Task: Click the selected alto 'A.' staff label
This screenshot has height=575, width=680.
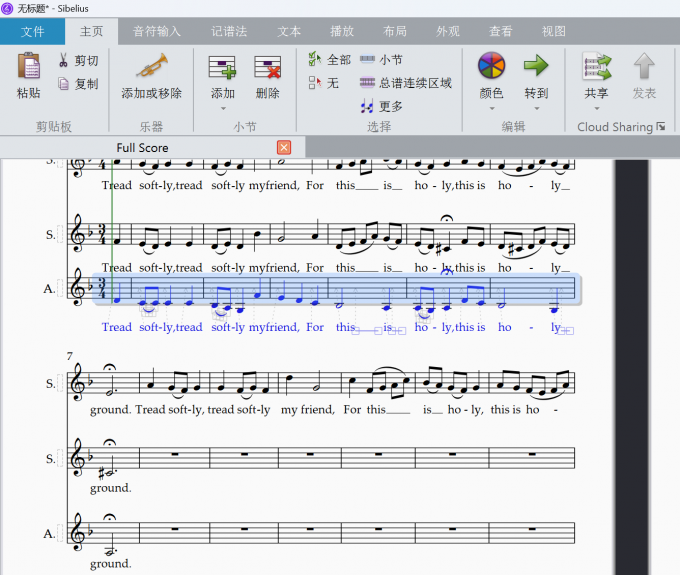Action: pos(49,289)
